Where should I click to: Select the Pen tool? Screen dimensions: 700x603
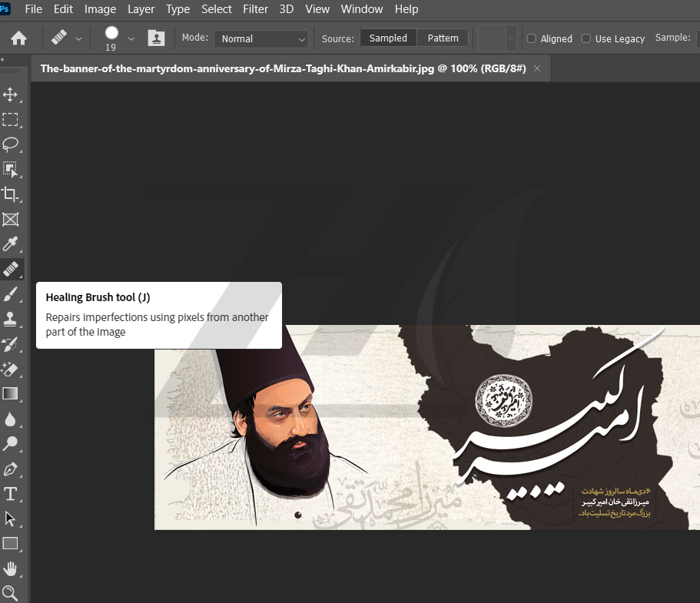(11, 469)
